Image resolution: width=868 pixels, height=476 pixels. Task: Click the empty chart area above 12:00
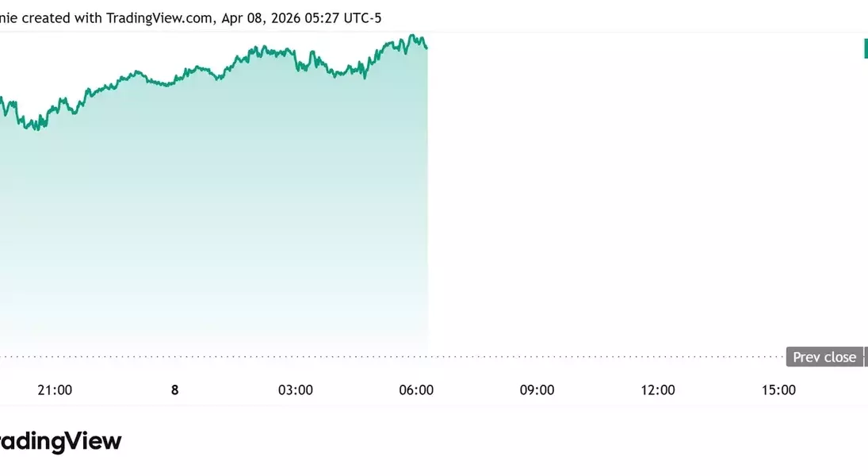(658, 198)
